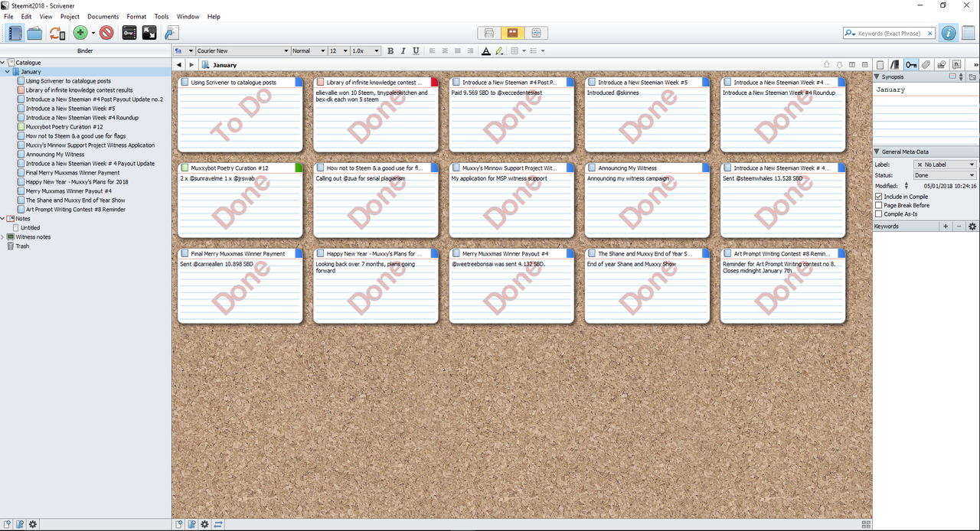Toggle the Inspector with the blue info icon
980x531 pixels.
pyautogui.click(x=949, y=33)
